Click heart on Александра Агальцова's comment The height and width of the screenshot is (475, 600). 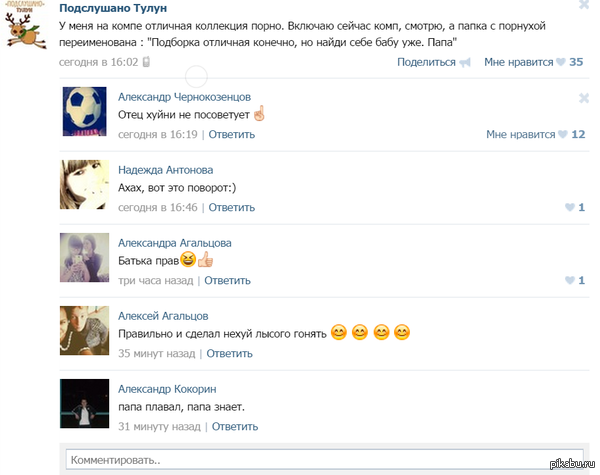pyautogui.click(x=570, y=280)
